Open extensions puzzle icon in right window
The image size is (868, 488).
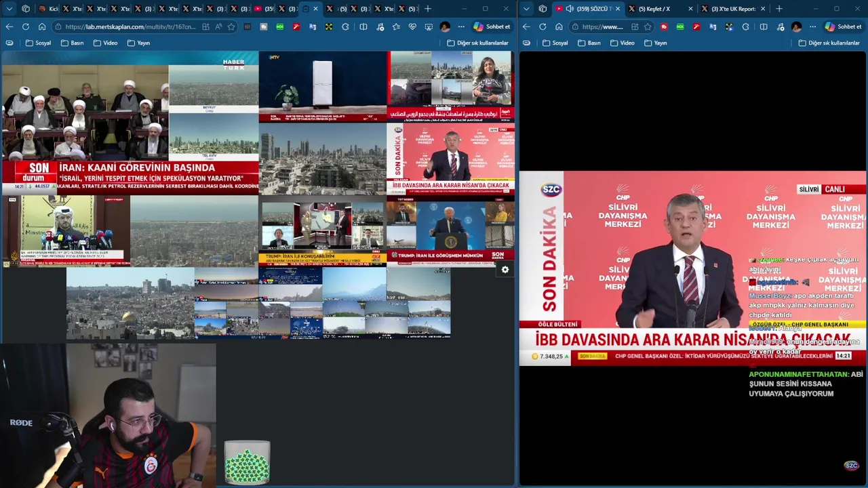(745, 26)
